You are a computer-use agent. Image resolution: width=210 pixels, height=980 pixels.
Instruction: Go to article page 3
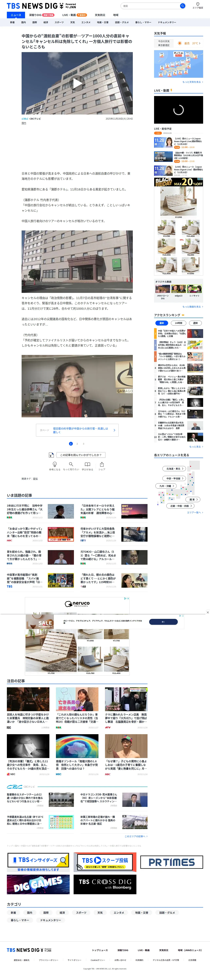pos(83,444)
